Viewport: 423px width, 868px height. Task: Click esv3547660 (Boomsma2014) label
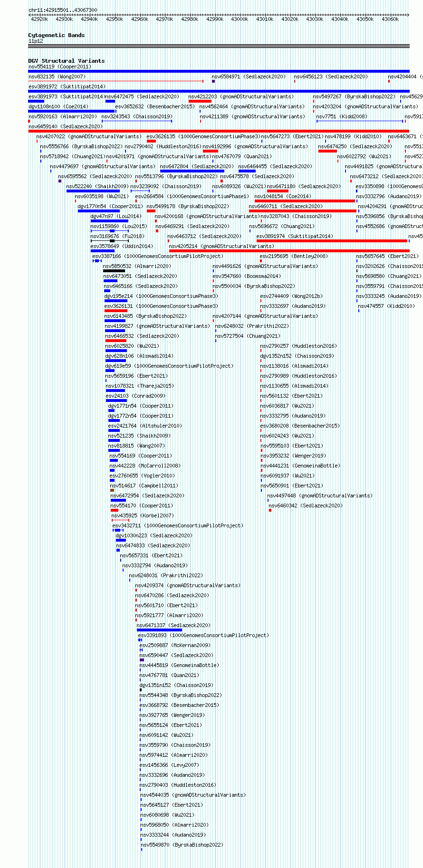[247, 277]
